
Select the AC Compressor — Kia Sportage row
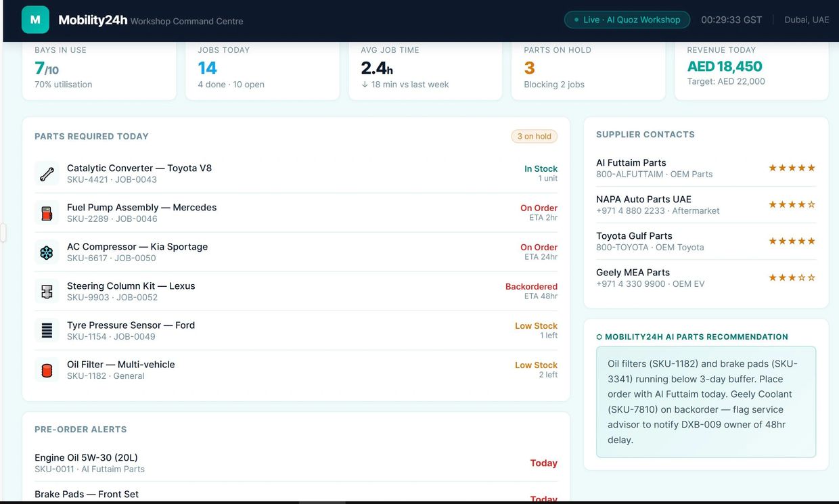click(296, 252)
